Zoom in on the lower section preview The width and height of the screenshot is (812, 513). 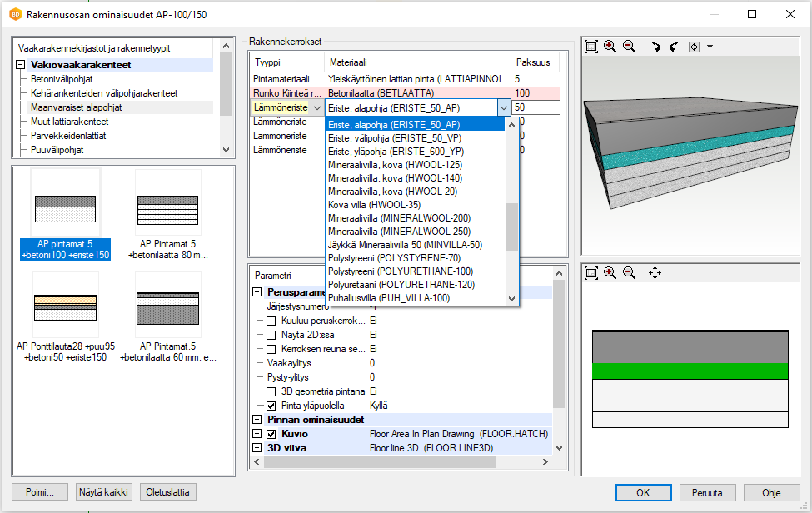610,272
